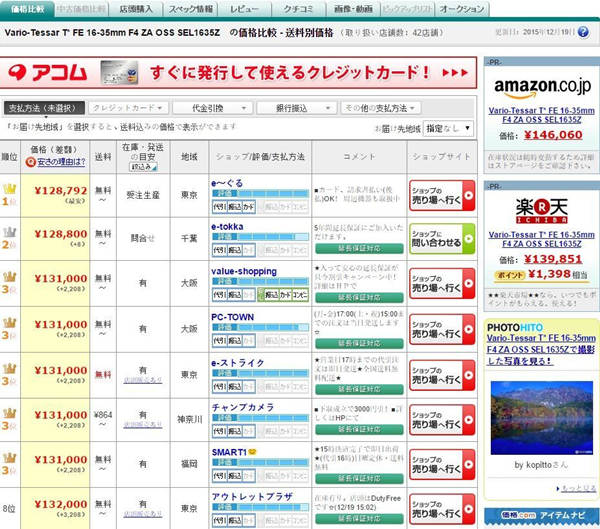This screenshot has height=529, width=600.
Task: Open the 銀行振込 payment dropdown
Action: coord(297,108)
